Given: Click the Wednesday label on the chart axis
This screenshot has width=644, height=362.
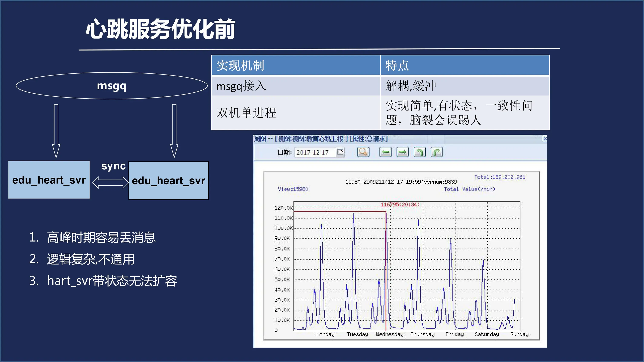Looking at the screenshot, I should tap(390, 334).
